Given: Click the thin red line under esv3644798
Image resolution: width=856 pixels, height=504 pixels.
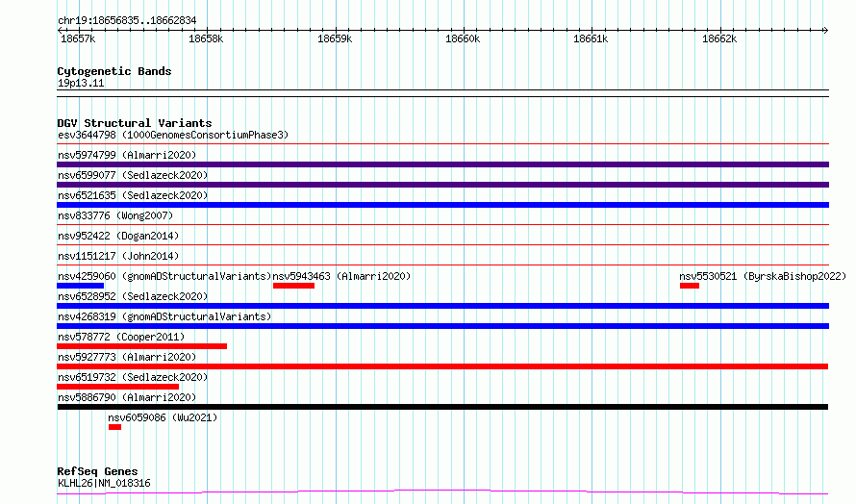Looking at the screenshot, I should click(442, 144).
